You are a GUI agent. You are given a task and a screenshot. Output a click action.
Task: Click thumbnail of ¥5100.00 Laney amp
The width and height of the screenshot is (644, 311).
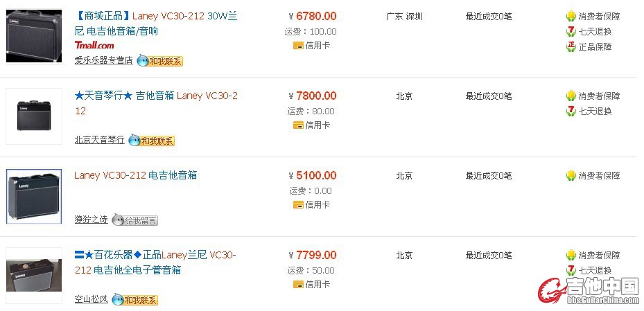(x=33, y=196)
